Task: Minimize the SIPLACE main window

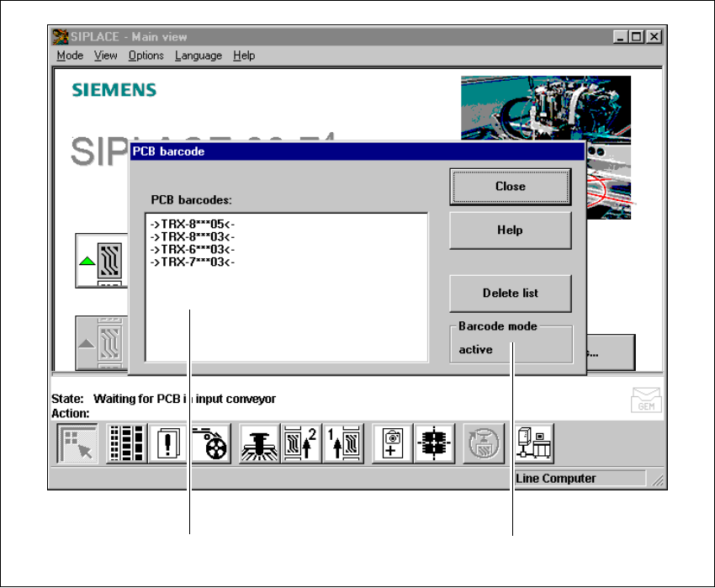Action: click(x=620, y=36)
